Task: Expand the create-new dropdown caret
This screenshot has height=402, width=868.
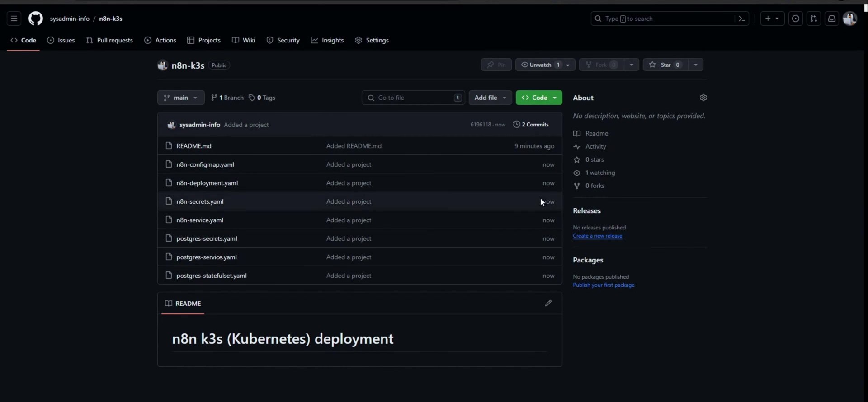Action: (777, 19)
